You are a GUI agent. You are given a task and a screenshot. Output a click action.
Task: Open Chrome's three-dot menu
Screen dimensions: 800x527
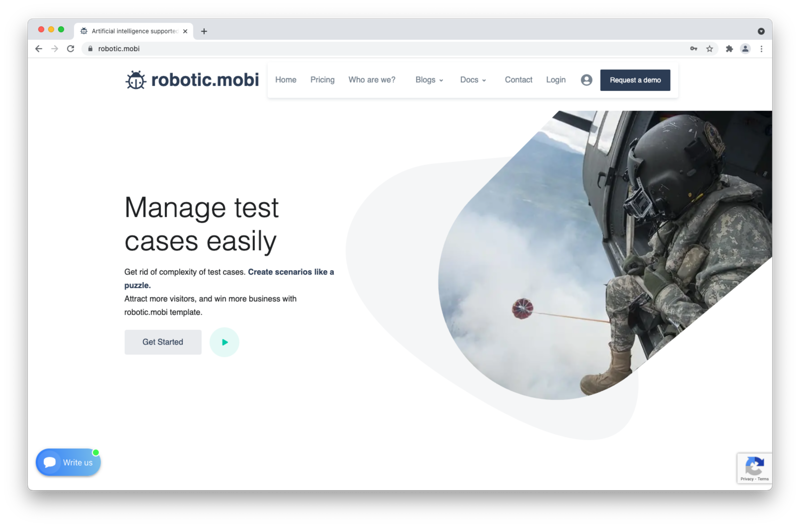tap(761, 48)
